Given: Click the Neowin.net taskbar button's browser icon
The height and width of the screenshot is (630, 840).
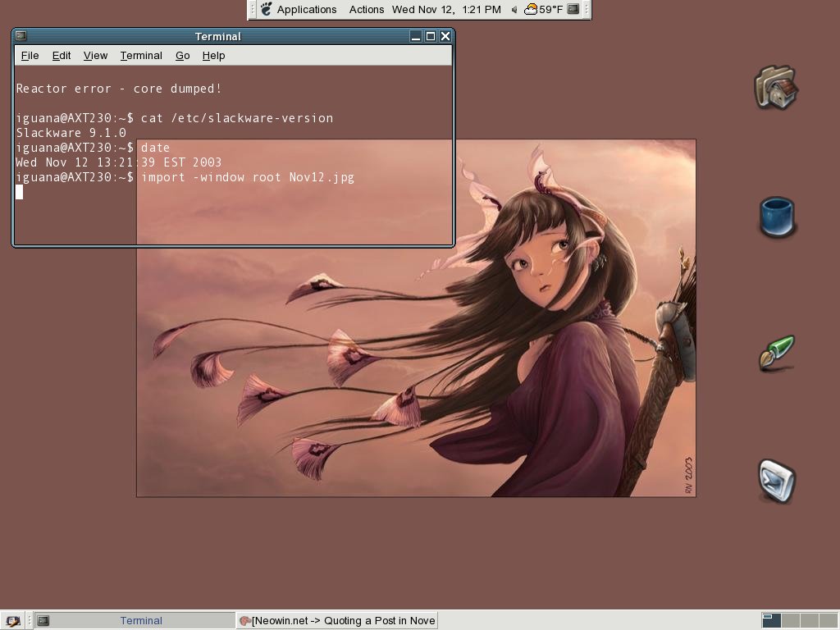Looking at the screenshot, I should pos(245,621).
